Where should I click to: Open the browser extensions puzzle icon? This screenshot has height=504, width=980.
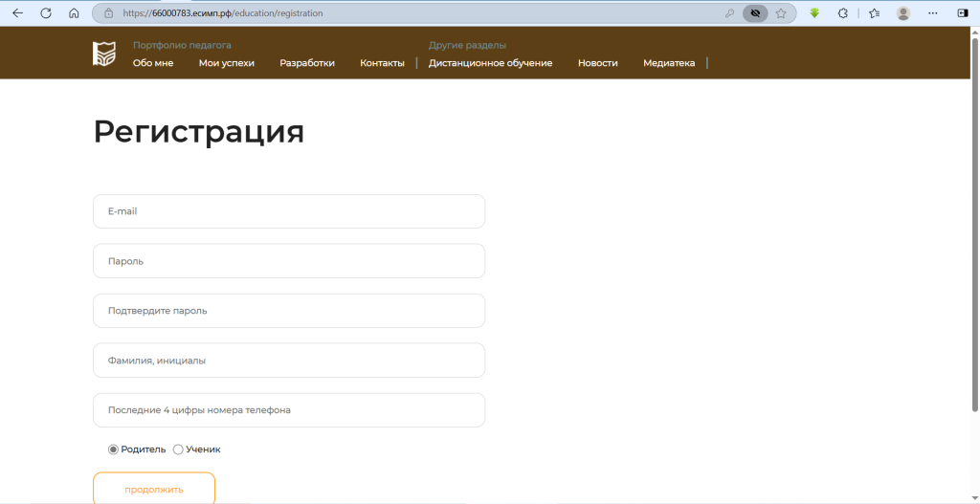click(x=842, y=13)
